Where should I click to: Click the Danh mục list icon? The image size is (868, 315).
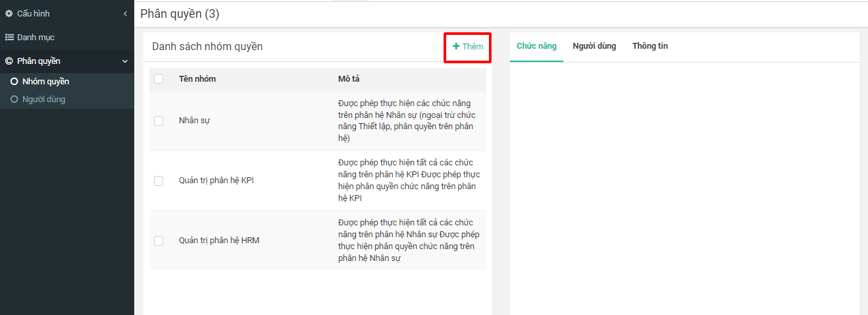(x=9, y=38)
